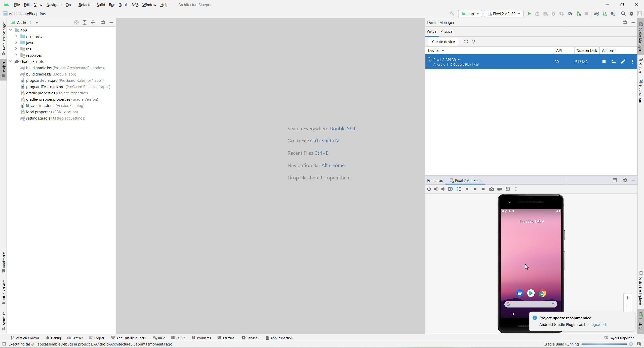Click Sync Project with Gradle Files icon
Viewport: 644px width, 348px height.
pos(596,14)
